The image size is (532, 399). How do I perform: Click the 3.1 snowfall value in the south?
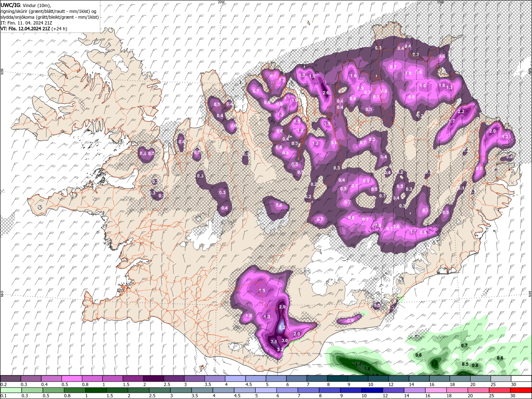coord(274,342)
